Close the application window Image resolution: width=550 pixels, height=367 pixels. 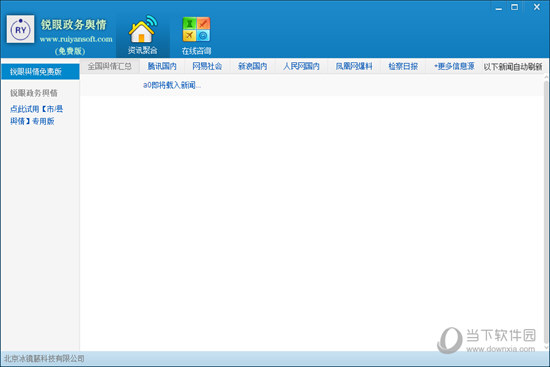[x=537, y=7]
